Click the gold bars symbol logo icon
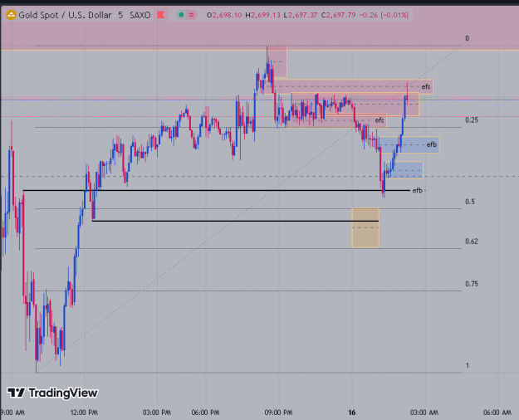 tap(11, 15)
